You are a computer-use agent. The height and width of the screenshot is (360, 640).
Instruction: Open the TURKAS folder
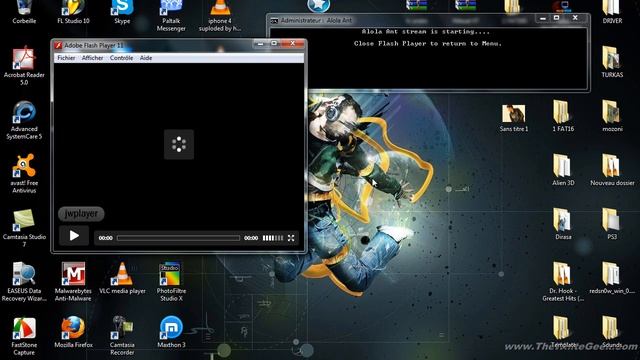click(612, 62)
